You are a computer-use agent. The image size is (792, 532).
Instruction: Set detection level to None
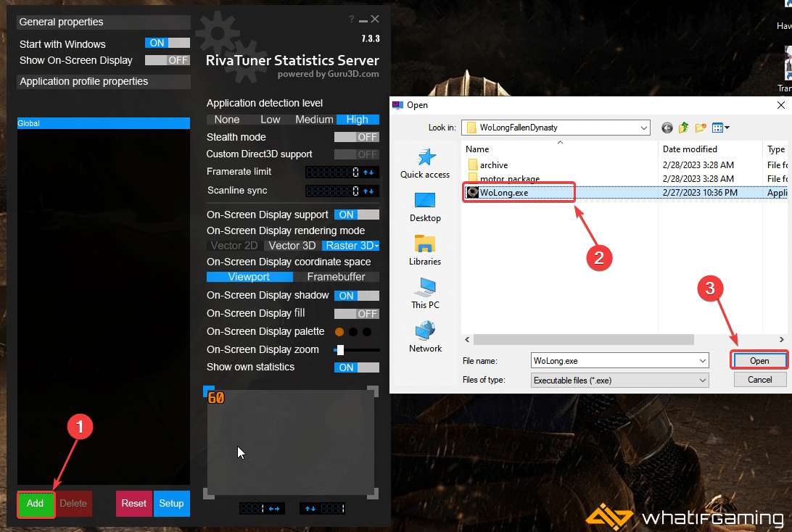[x=227, y=120]
